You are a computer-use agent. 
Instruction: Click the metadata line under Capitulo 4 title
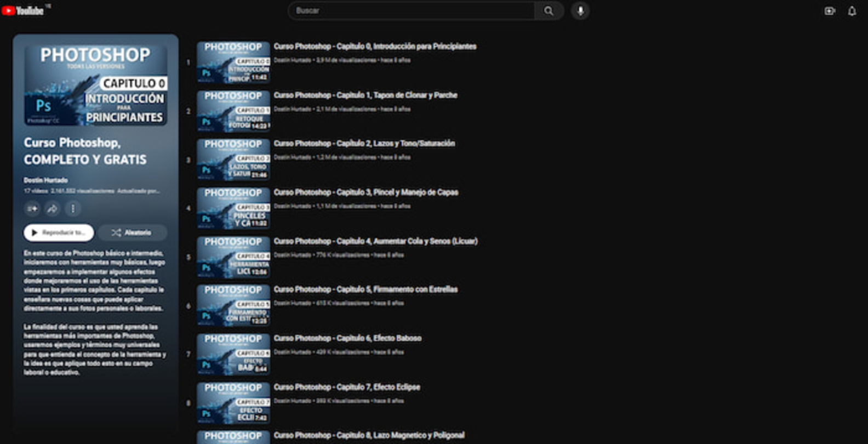click(x=339, y=255)
